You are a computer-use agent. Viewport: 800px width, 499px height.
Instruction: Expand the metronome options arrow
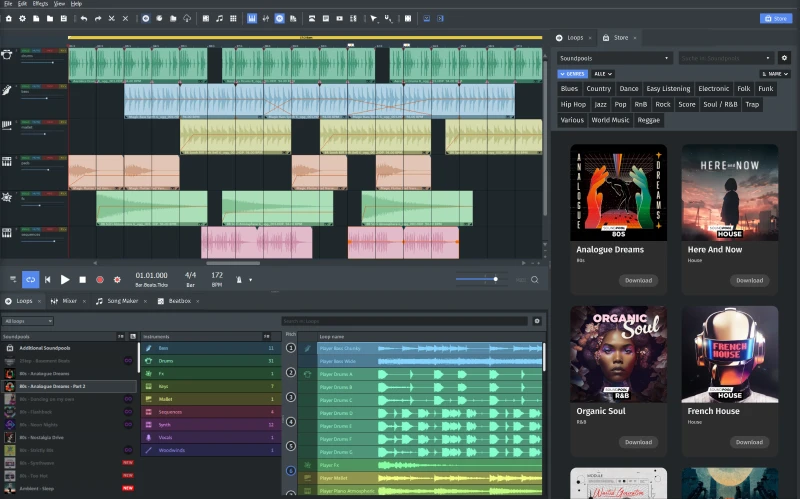pyautogui.click(x=251, y=280)
